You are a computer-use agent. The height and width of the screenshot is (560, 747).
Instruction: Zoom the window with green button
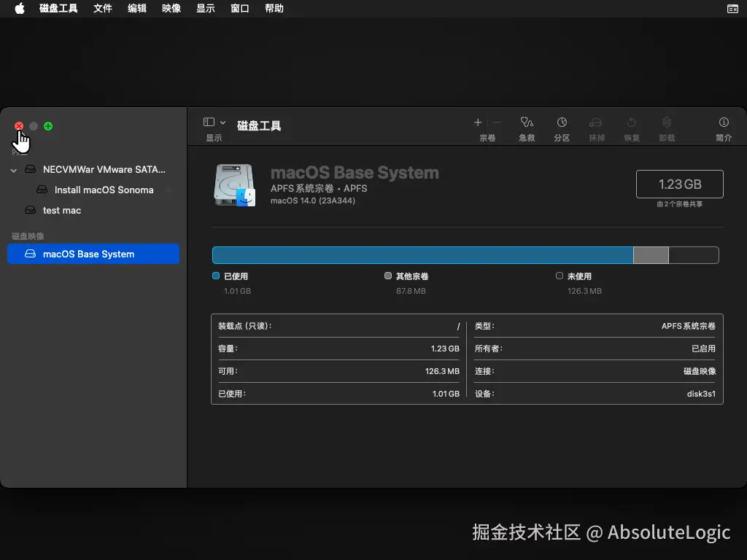[48, 126]
